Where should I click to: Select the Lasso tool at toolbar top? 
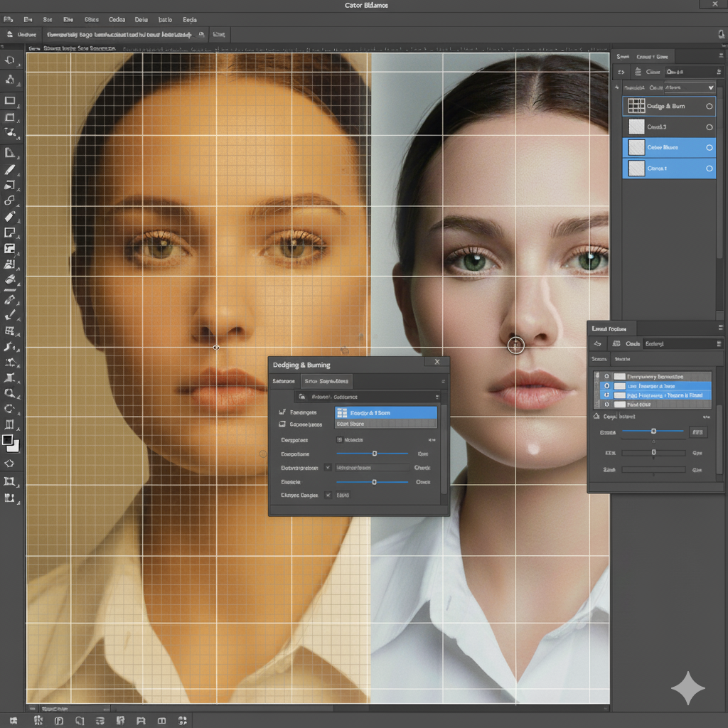[x=10, y=61]
